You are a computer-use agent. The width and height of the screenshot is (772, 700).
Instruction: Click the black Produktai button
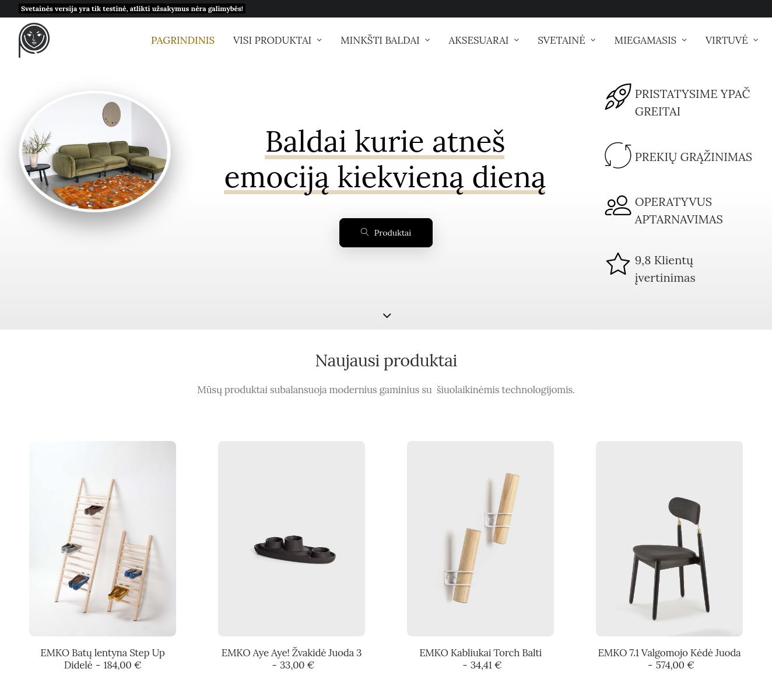click(386, 233)
